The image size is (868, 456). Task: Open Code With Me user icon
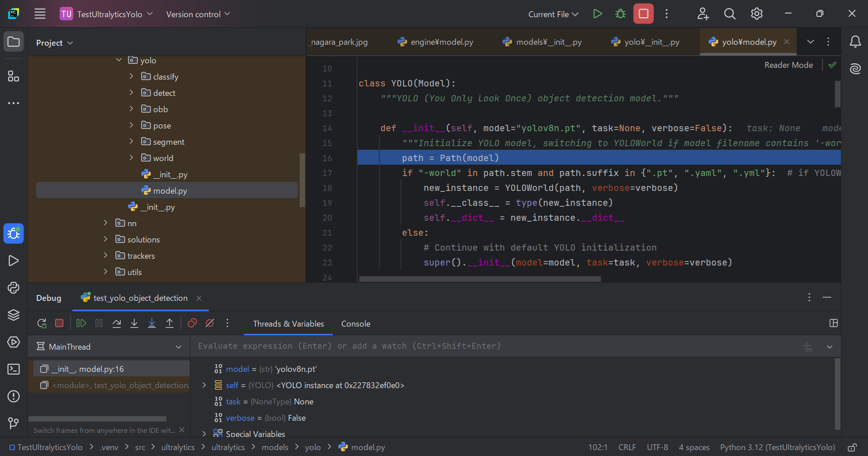tap(703, 14)
